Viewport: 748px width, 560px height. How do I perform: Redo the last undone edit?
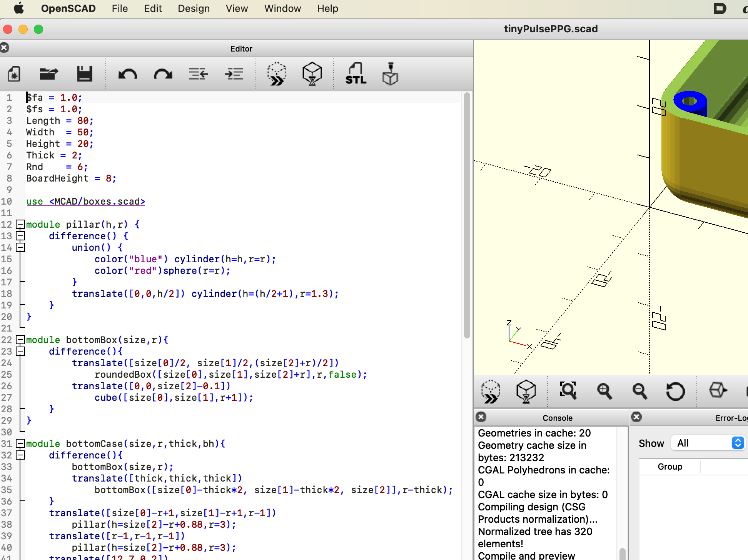[x=163, y=74]
